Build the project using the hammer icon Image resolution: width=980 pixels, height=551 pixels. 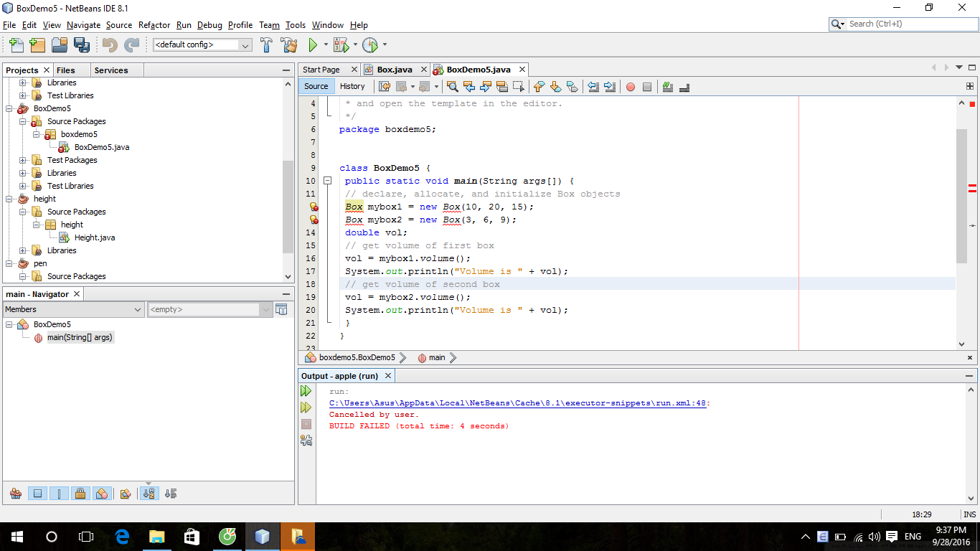pos(266,44)
